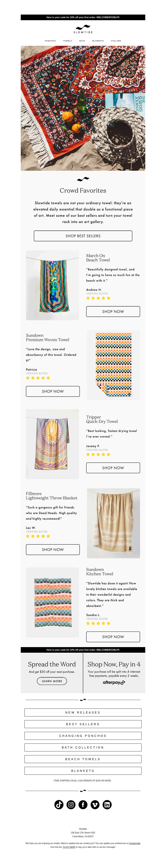This screenshot has height=868, width=166.
Task: Open the Collabs navigation item
Action: point(116,41)
